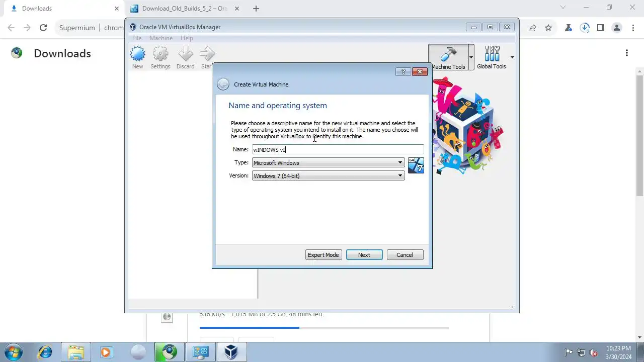644x362 pixels.
Task: Click the Name text field
Action: tap(338, 149)
